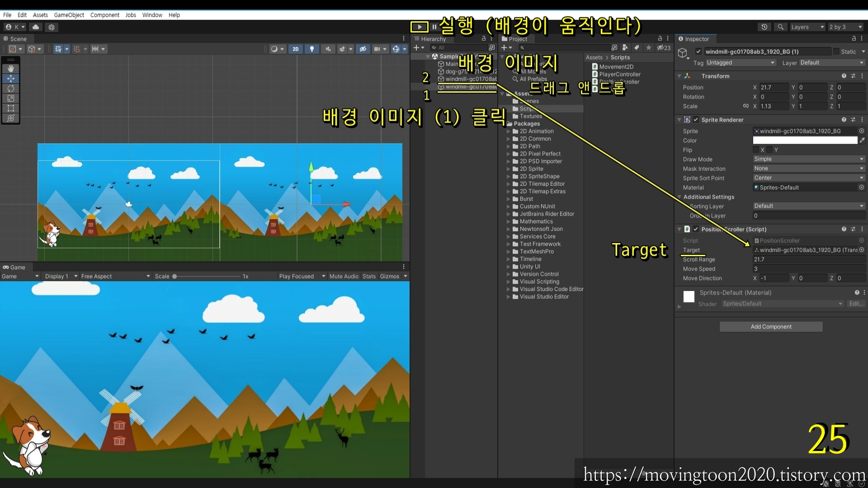868x488 pixels.
Task: Open the Sprite field object picker
Action: pos(862,131)
